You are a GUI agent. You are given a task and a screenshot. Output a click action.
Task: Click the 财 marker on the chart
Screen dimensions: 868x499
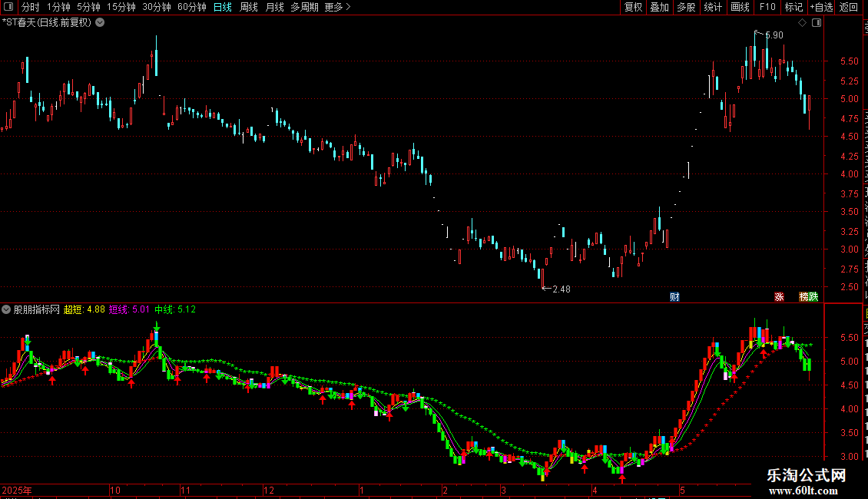(674, 297)
